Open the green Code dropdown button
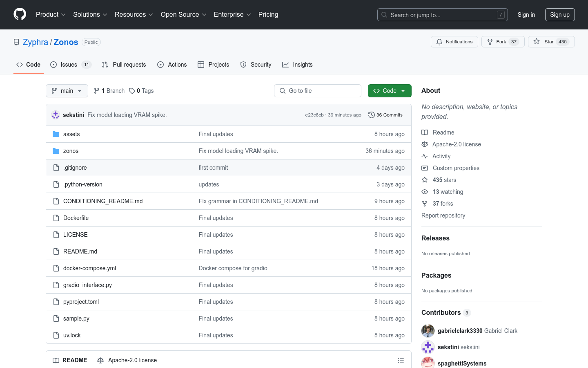Image resolution: width=588 pixels, height=368 pixels. point(390,91)
